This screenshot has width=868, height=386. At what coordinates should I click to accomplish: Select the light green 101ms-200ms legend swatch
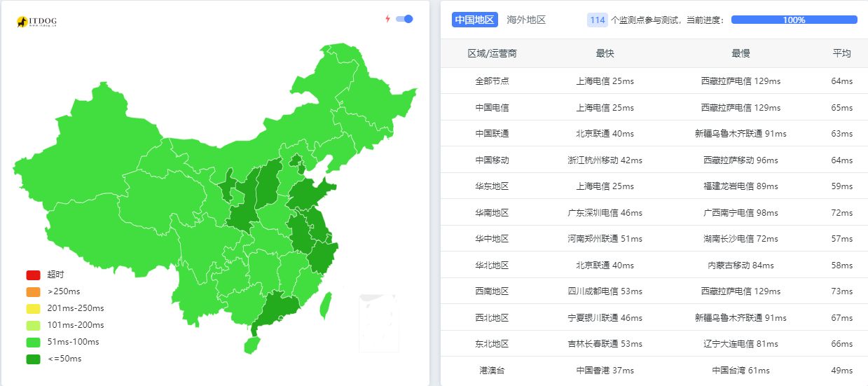click(x=33, y=325)
